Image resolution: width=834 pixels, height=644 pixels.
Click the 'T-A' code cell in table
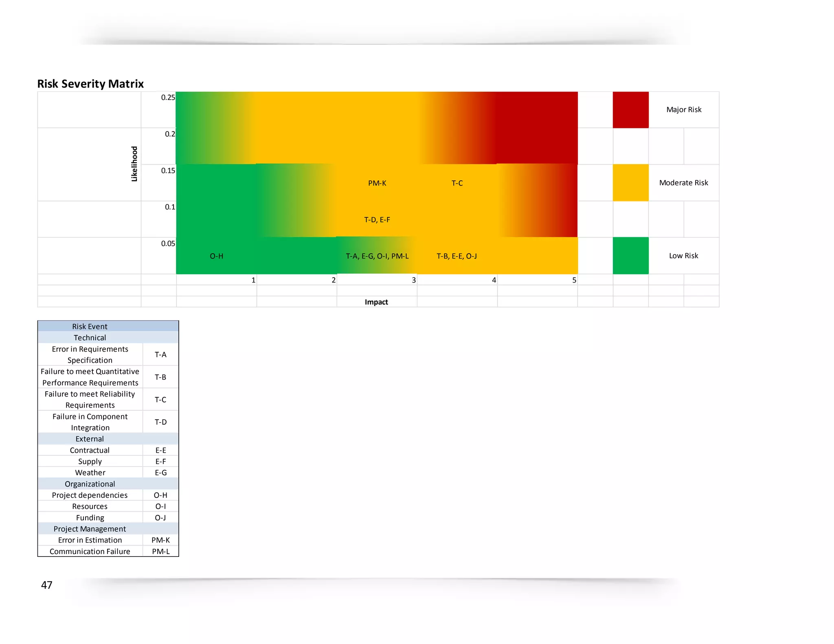point(160,355)
